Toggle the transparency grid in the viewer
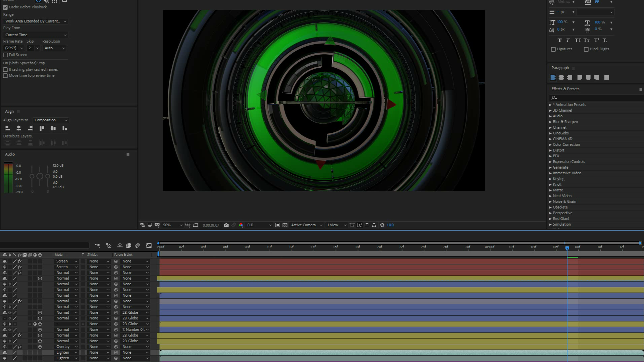The image size is (644, 362). [285, 225]
